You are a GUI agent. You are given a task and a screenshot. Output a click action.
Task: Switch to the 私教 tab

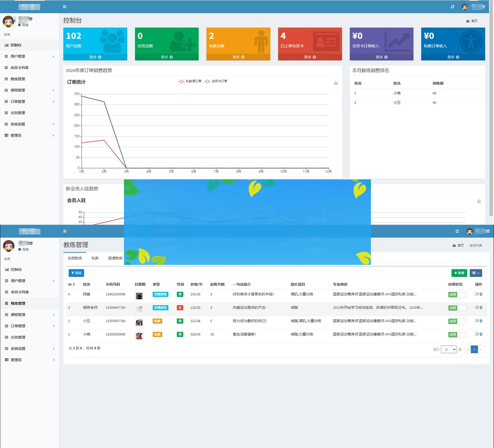[95, 258]
